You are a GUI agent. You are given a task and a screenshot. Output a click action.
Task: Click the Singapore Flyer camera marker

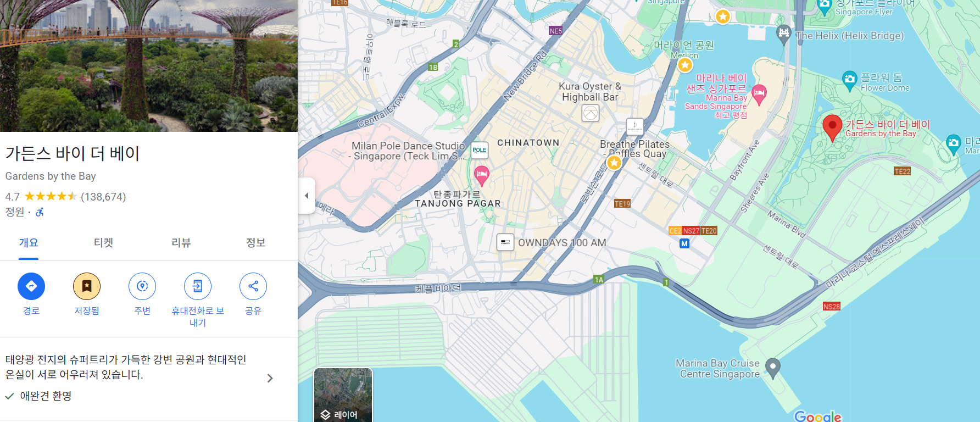pos(824,7)
